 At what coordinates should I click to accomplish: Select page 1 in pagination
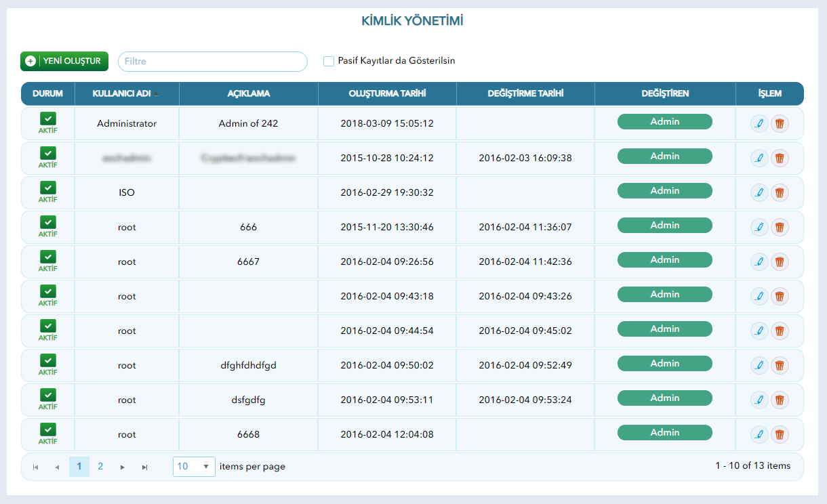(x=79, y=467)
